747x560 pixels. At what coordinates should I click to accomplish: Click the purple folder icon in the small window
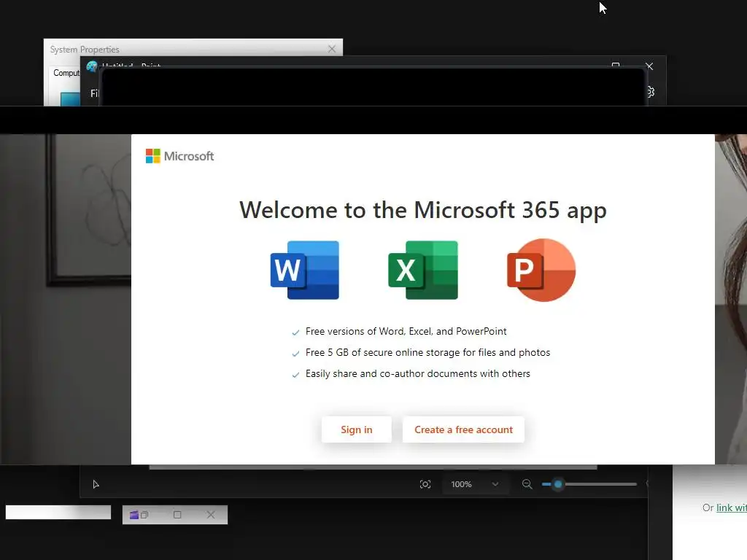click(x=134, y=515)
